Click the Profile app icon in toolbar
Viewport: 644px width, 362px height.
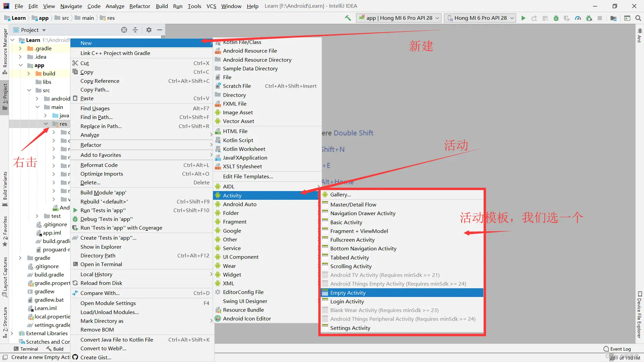pos(578,18)
